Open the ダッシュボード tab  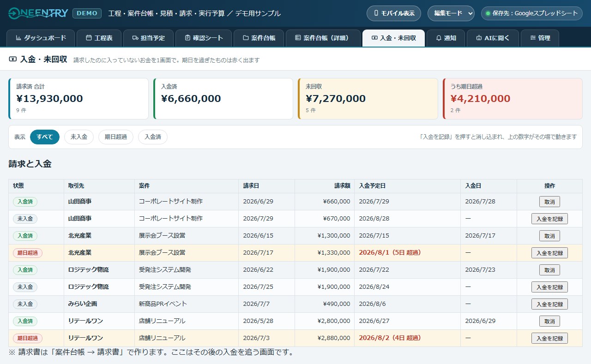[x=40, y=38]
